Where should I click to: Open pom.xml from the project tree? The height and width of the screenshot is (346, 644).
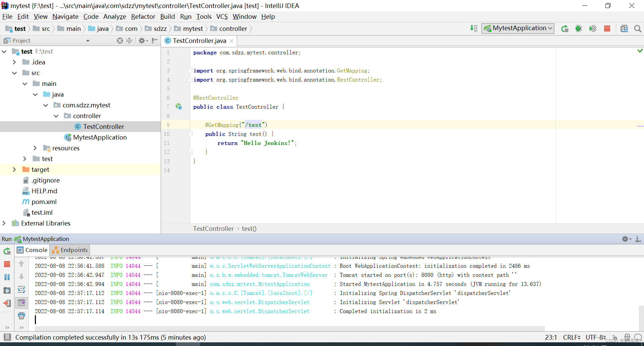tap(44, 202)
